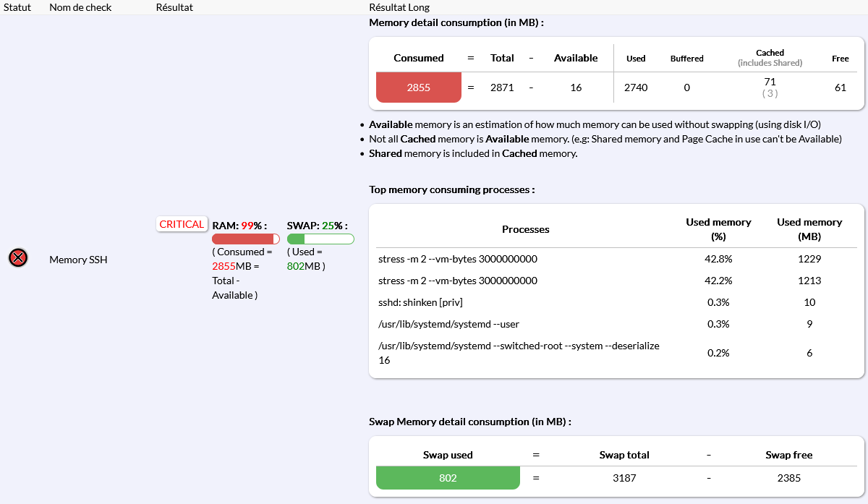
Task: Click the Processes column header
Action: [x=525, y=229]
